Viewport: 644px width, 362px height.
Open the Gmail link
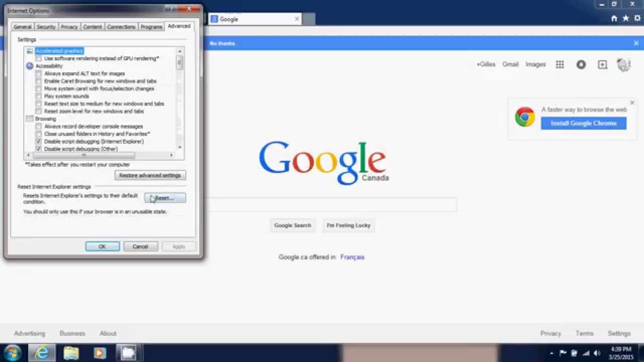click(x=510, y=64)
